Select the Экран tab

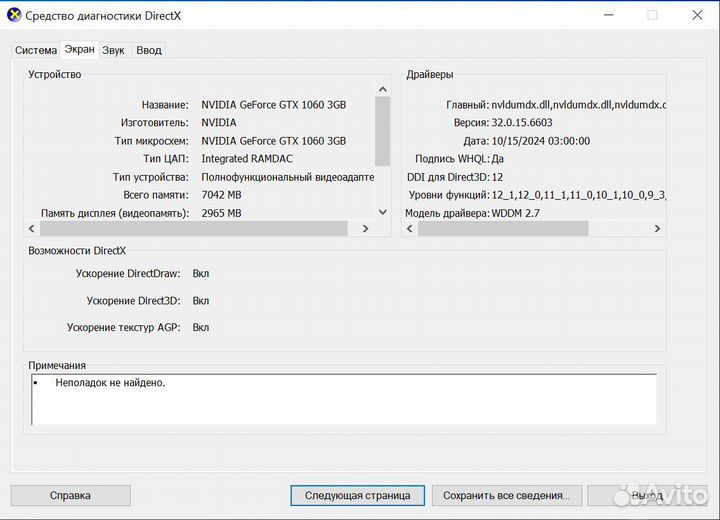tap(80, 49)
